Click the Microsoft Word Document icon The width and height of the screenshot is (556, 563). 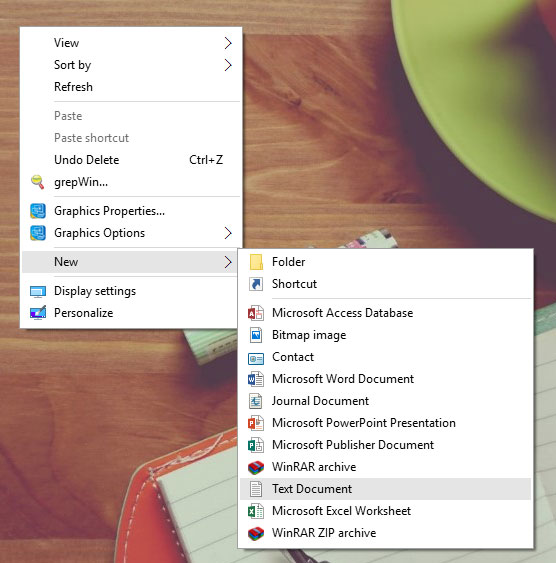256,379
